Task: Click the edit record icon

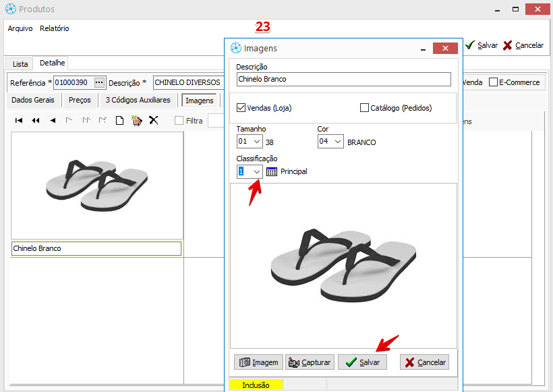Action: point(136,121)
